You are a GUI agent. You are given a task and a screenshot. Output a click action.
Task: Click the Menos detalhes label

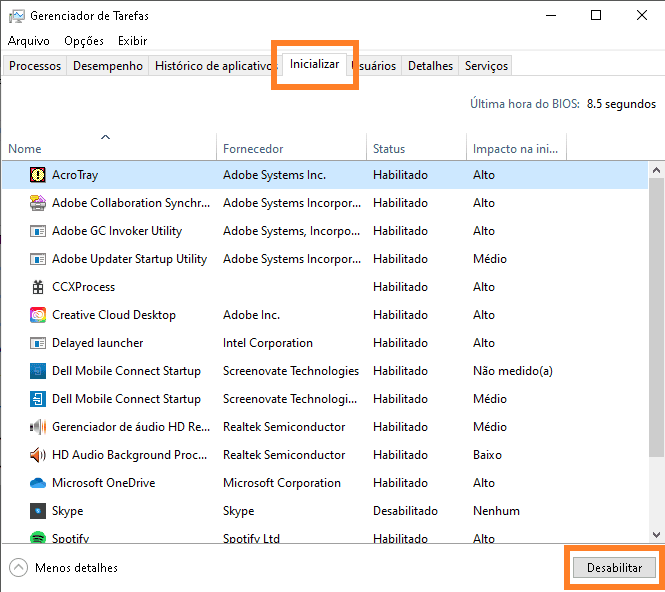[x=76, y=568]
